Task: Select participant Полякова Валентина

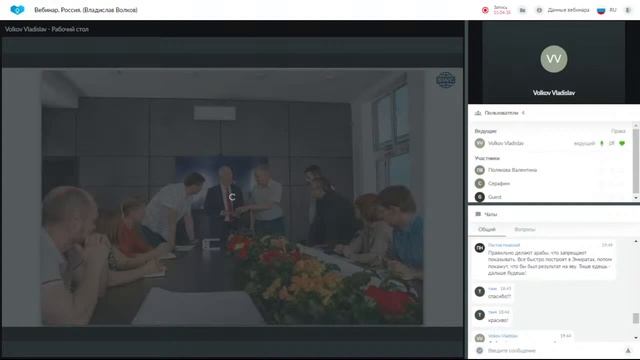Action: [512, 170]
